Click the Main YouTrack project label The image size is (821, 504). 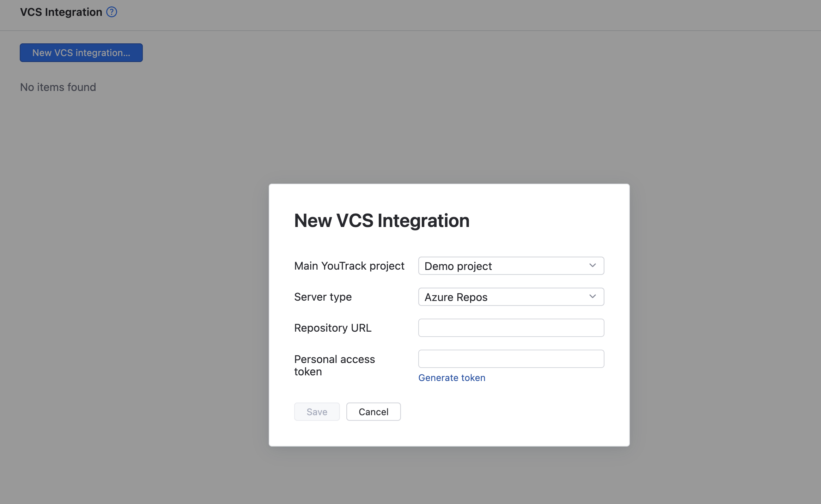pyautogui.click(x=349, y=266)
